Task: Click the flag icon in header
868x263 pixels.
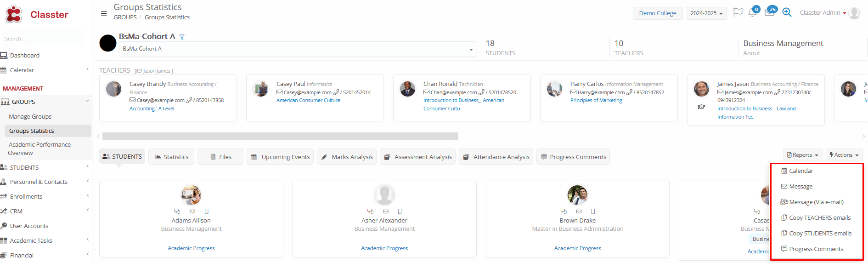Action: point(738,12)
